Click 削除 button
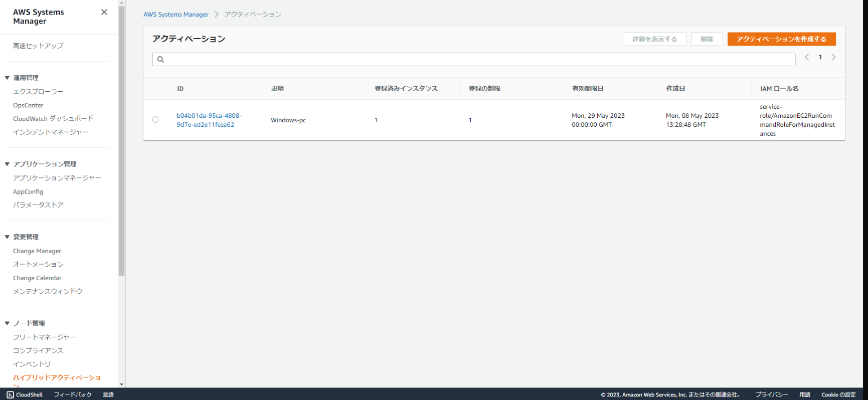 [x=707, y=39]
